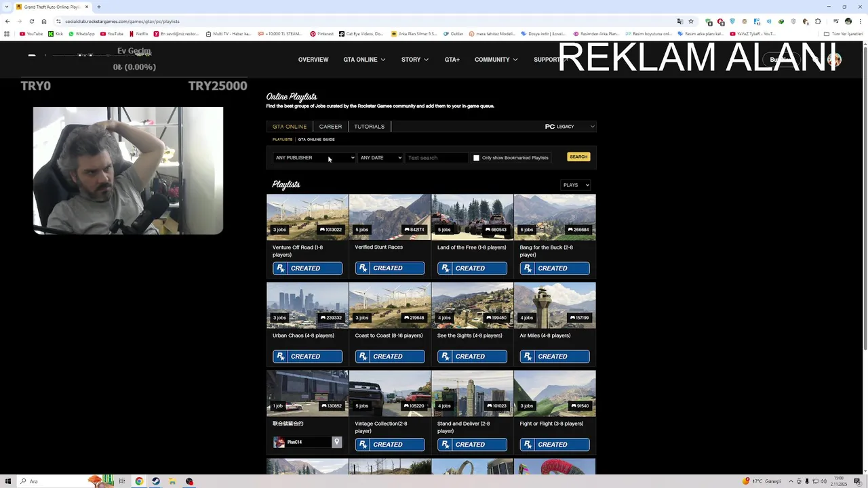This screenshot has width=868, height=488.
Task: Switch to the CAREER tab
Action: [x=330, y=127]
